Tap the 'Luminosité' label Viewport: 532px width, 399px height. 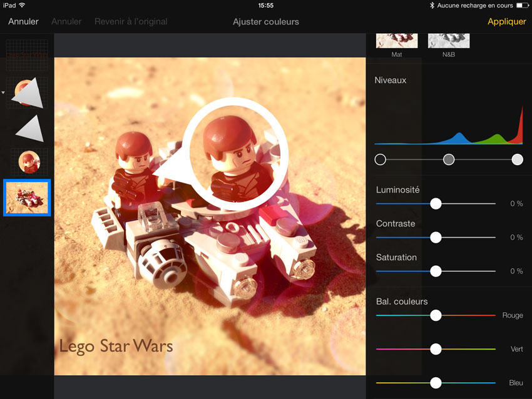397,190
